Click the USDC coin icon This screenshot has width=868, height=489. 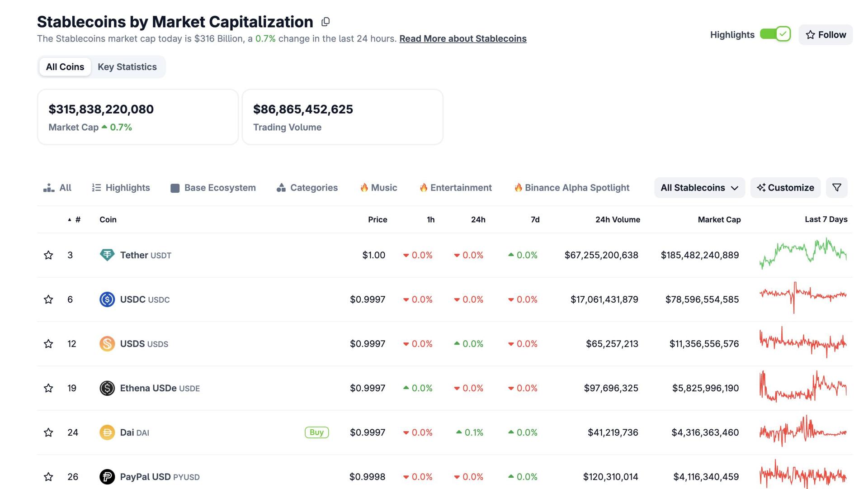tap(107, 299)
